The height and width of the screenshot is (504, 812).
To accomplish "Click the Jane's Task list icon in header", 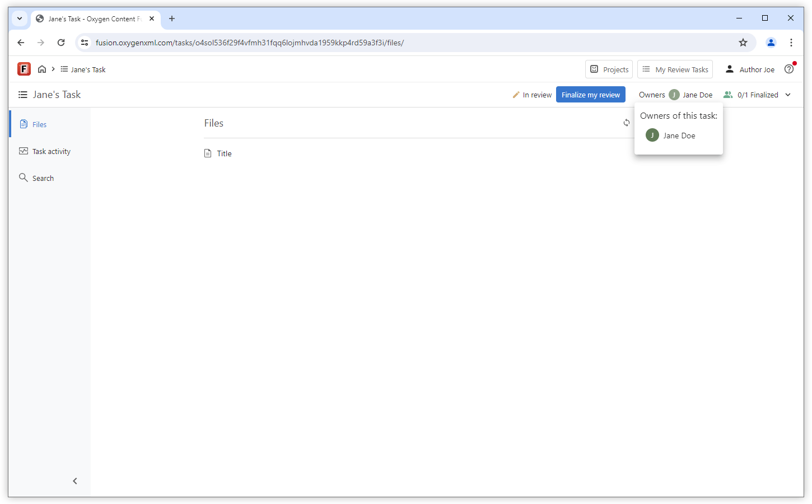I will [x=23, y=95].
